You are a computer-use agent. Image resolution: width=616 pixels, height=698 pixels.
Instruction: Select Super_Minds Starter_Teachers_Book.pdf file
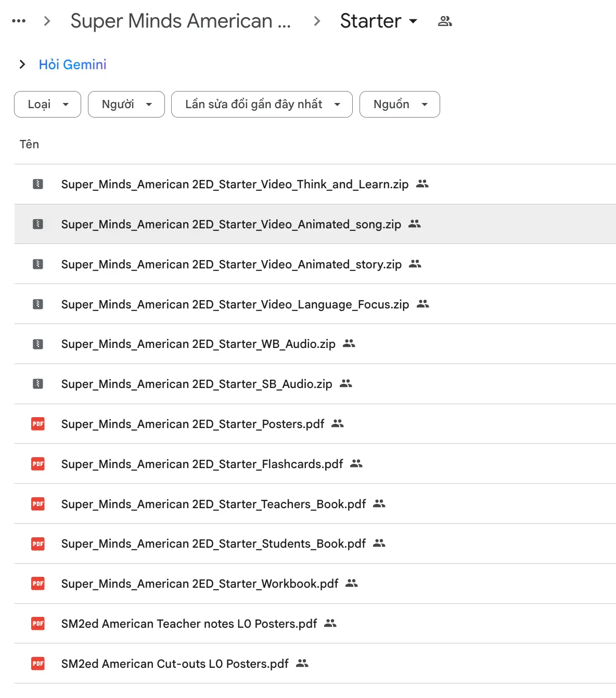(x=213, y=504)
